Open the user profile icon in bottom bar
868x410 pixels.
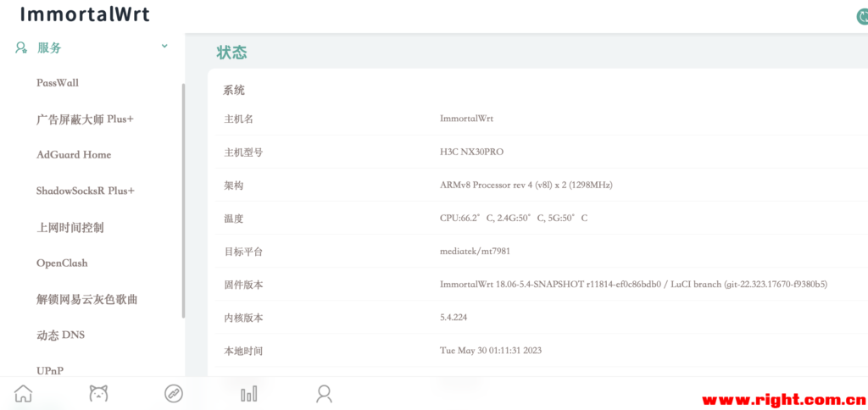[324, 394]
